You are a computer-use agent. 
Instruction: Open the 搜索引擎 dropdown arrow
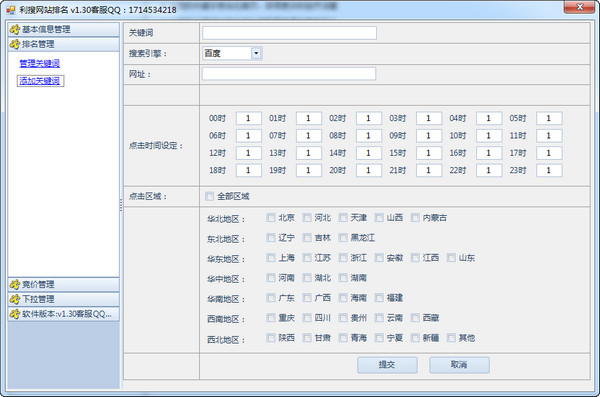coord(256,53)
